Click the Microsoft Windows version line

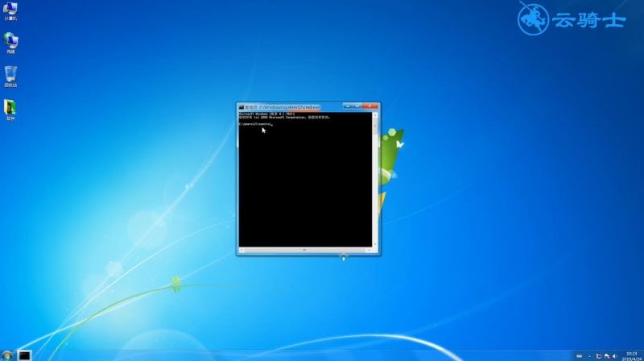(266, 114)
